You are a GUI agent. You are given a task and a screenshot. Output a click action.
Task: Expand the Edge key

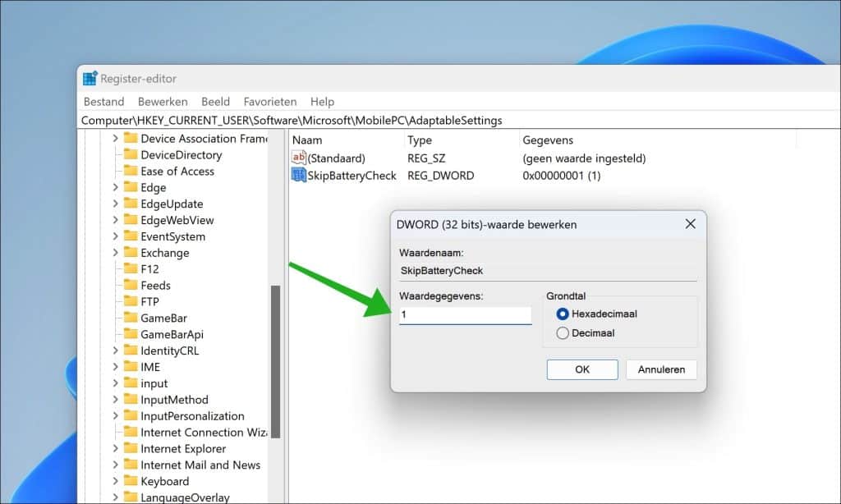tap(115, 187)
